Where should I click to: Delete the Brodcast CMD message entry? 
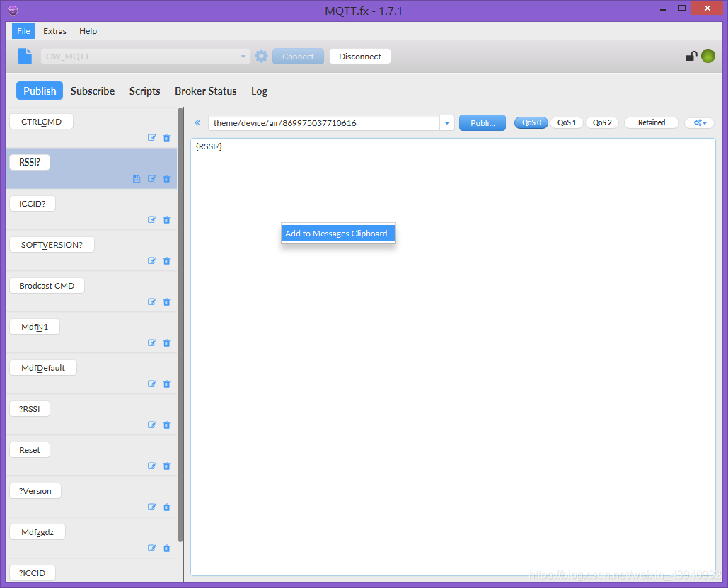(x=167, y=302)
